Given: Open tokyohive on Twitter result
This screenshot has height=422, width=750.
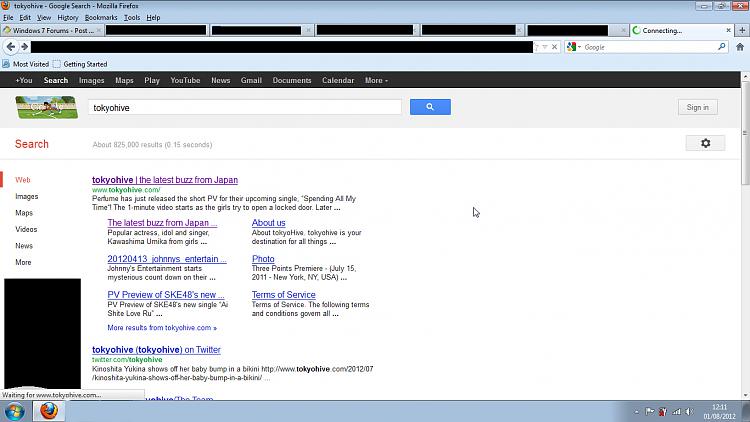Looking at the screenshot, I should coord(156,350).
